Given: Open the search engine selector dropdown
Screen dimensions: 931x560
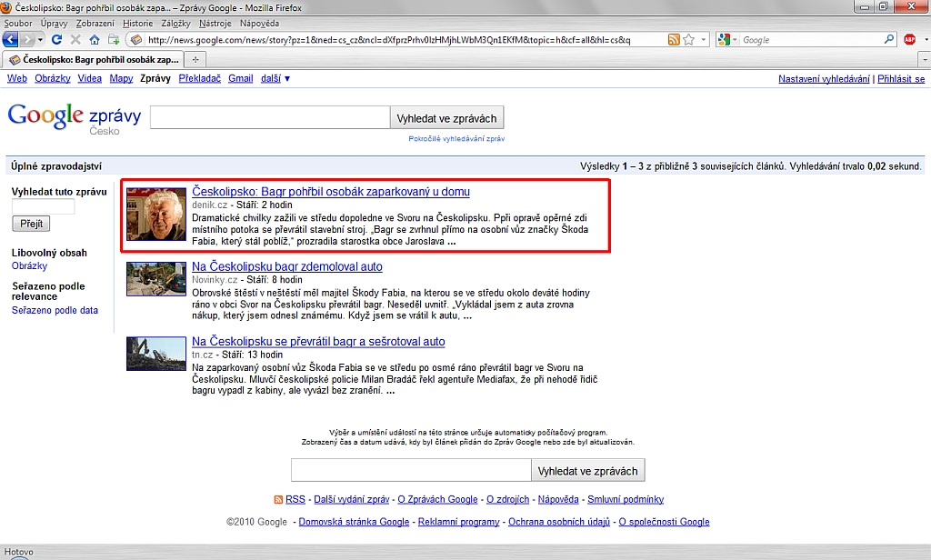Looking at the screenshot, I should 728,40.
